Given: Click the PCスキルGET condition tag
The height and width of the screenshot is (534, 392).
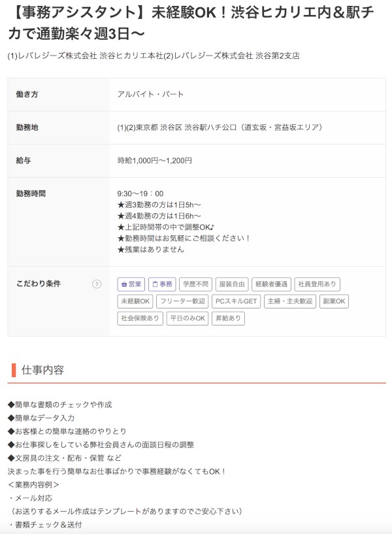Looking at the screenshot, I should 236,301.
